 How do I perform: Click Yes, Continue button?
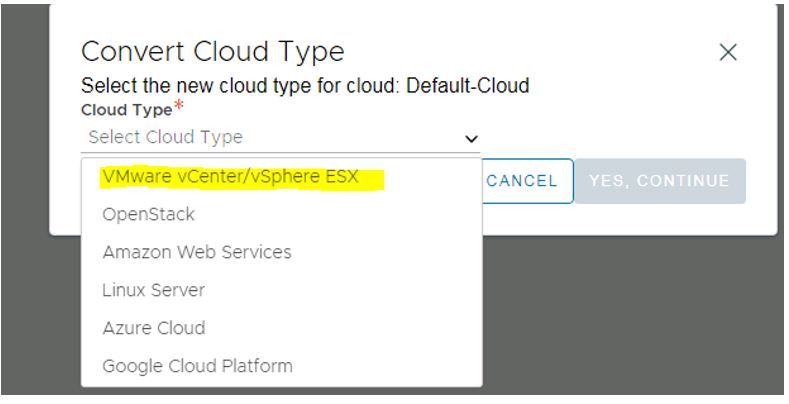(660, 181)
